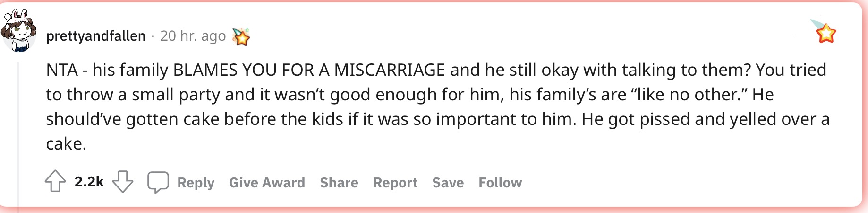The width and height of the screenshot is (868, 213).
Task: Click the "BLAMES YOU FOR A MISCARRIAGE" text
Action: 309,70
